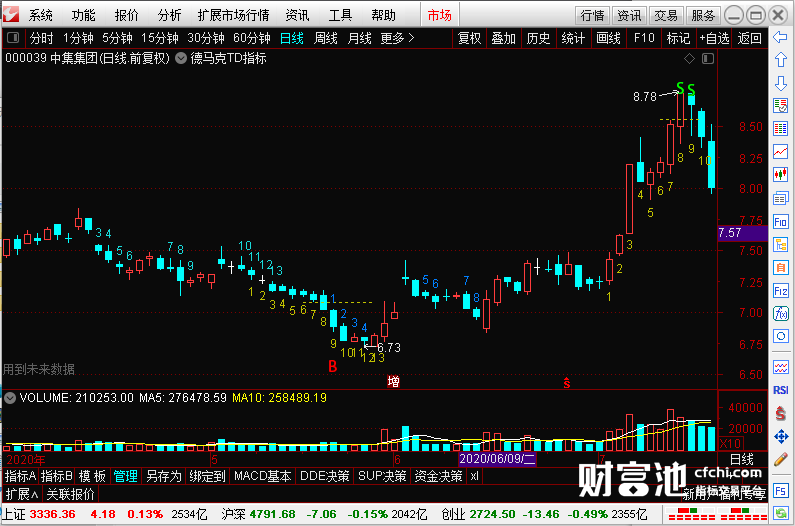Open the wavy indicator lines icon
Image resolution: width=795 pixels, height=526 pixels.
[780, 367]
